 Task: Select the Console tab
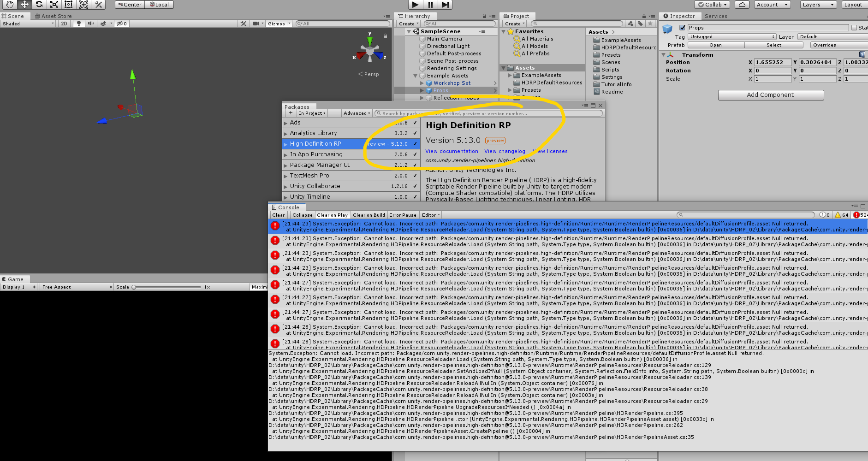pos(285,207)
